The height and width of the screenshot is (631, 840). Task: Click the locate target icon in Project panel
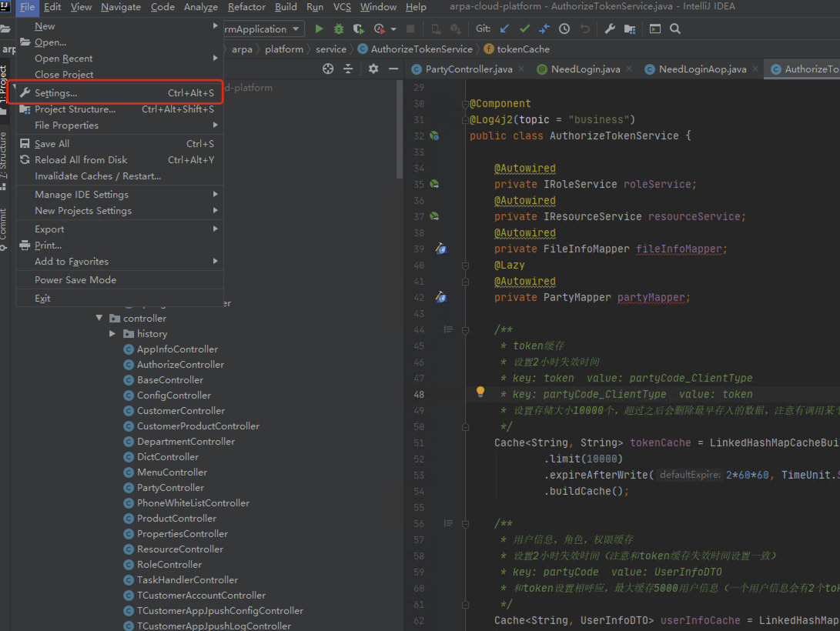point(328,68)
